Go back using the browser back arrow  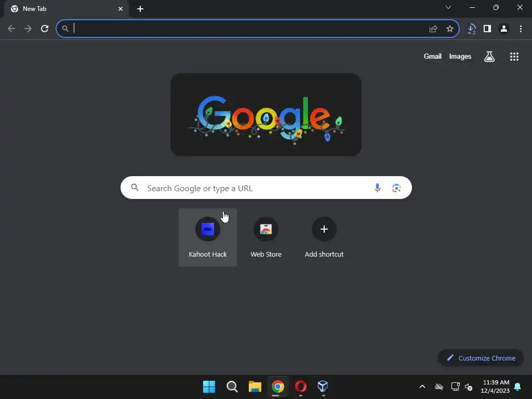[11, 29]
